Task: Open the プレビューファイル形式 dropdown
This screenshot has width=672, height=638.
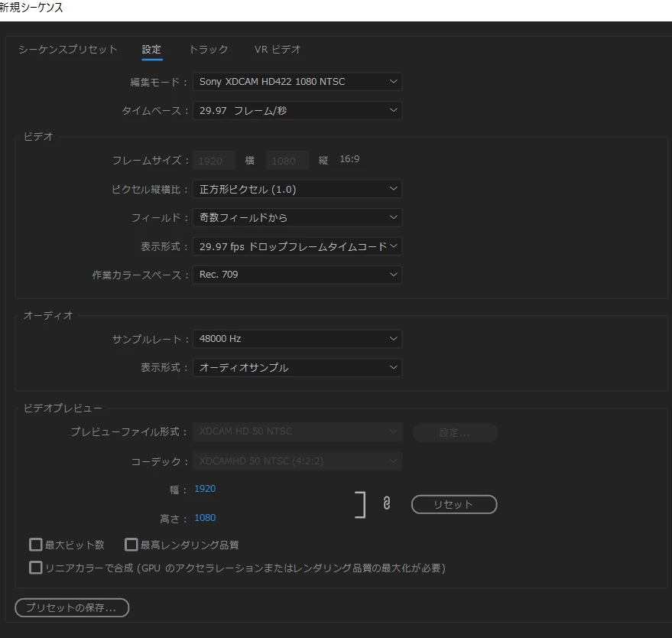Action: (x=297, y=431)
